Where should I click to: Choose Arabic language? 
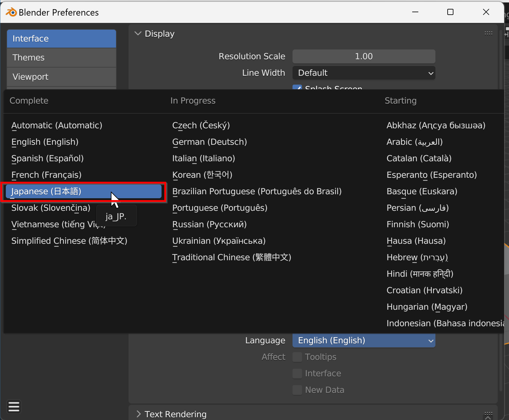pos(414,142)
